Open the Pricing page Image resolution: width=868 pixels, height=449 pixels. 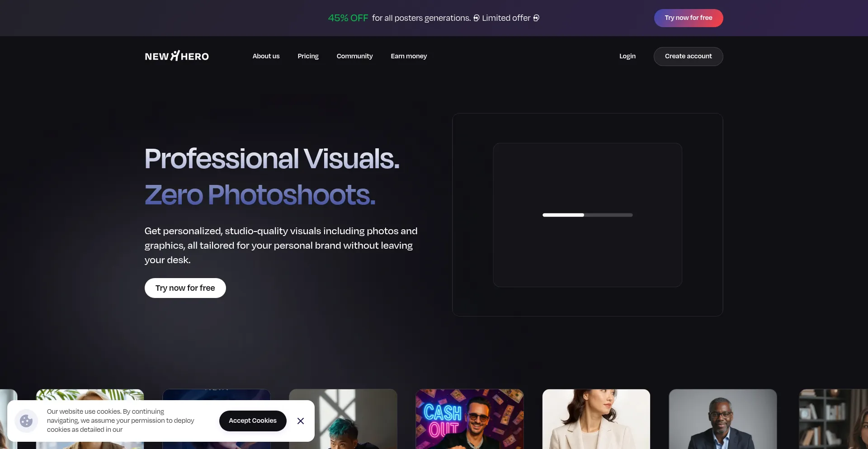pos(308,56)
